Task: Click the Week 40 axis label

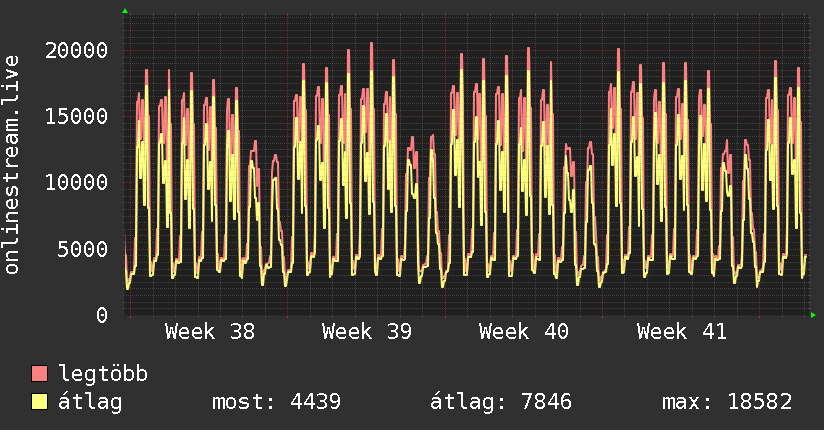Action: [x=524, y=332]
